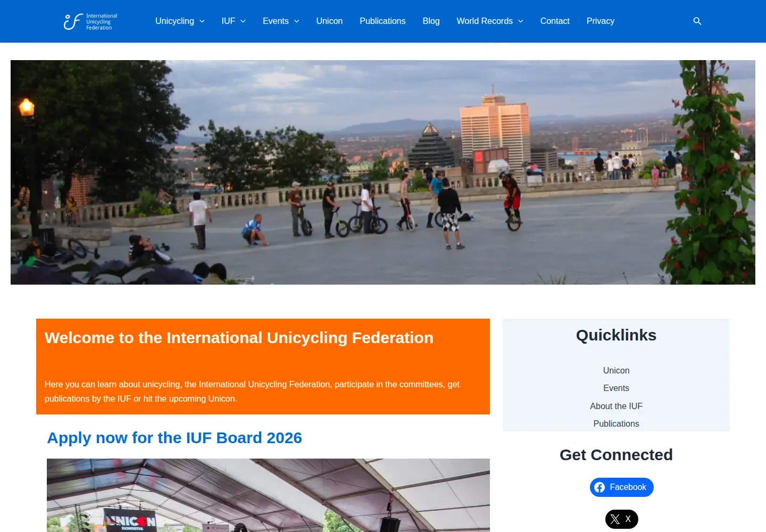Open the Unicon quicklink

616,370
